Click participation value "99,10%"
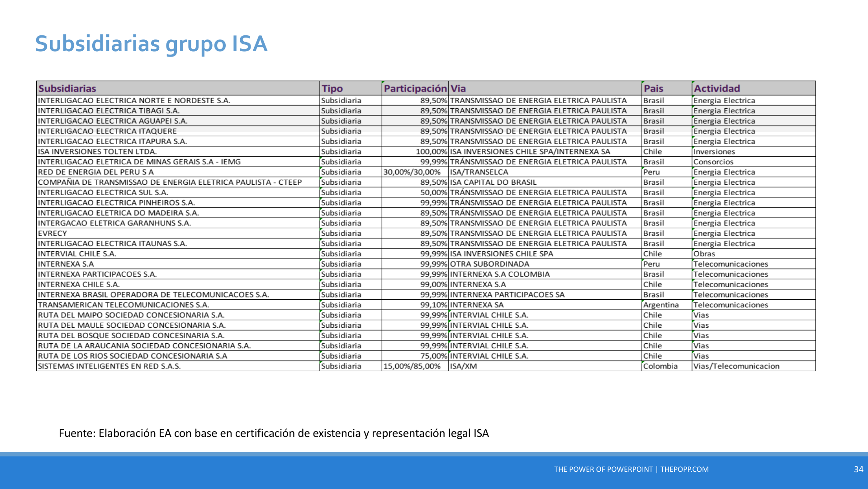 point(415,305)
